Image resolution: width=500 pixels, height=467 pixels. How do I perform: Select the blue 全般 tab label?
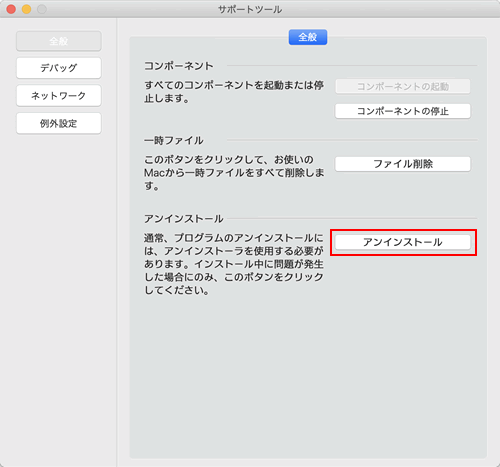click(308, 37)
